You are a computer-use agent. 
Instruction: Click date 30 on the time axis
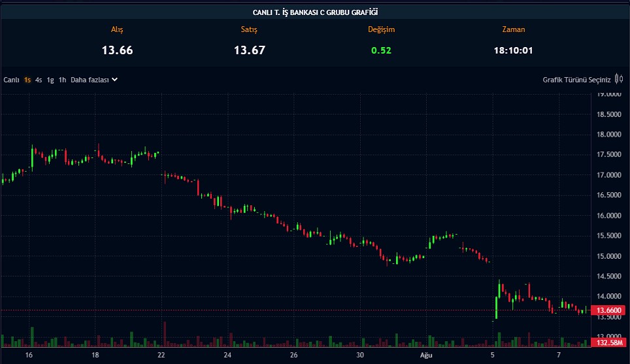(x=359, y=355)
